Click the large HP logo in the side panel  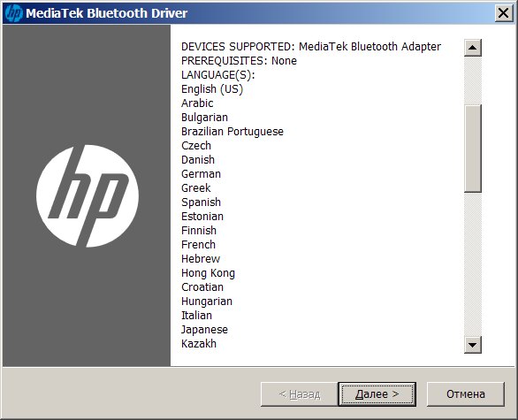coord(88,196)
